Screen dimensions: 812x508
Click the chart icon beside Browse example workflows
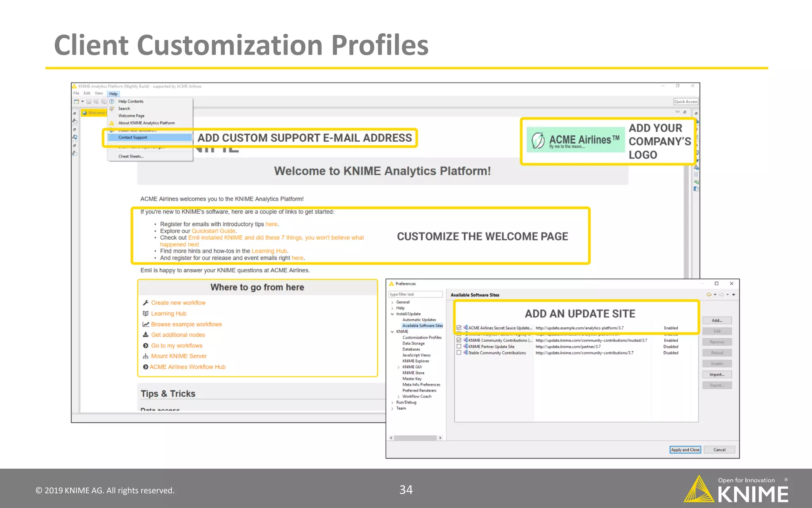point(146,324)
